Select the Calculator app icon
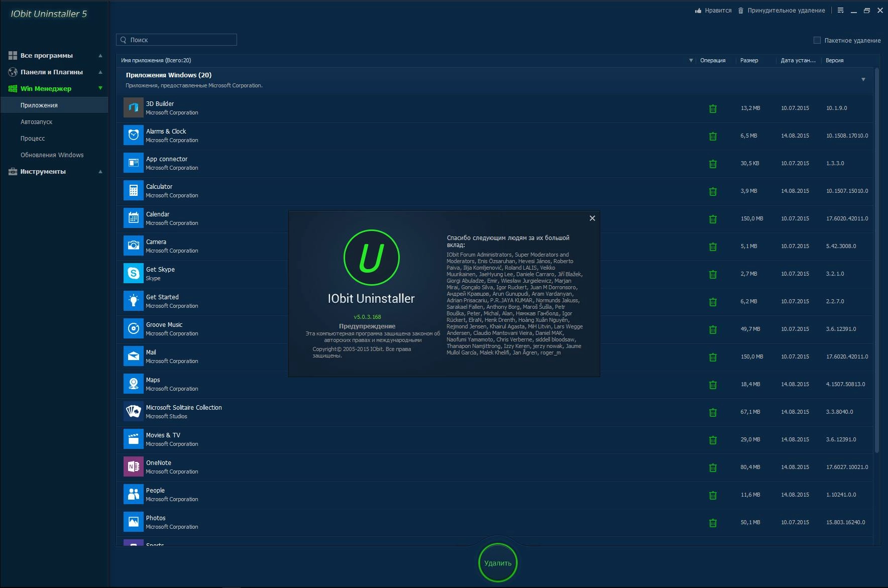This screenshot has height=588, width=888. [134, 190]
